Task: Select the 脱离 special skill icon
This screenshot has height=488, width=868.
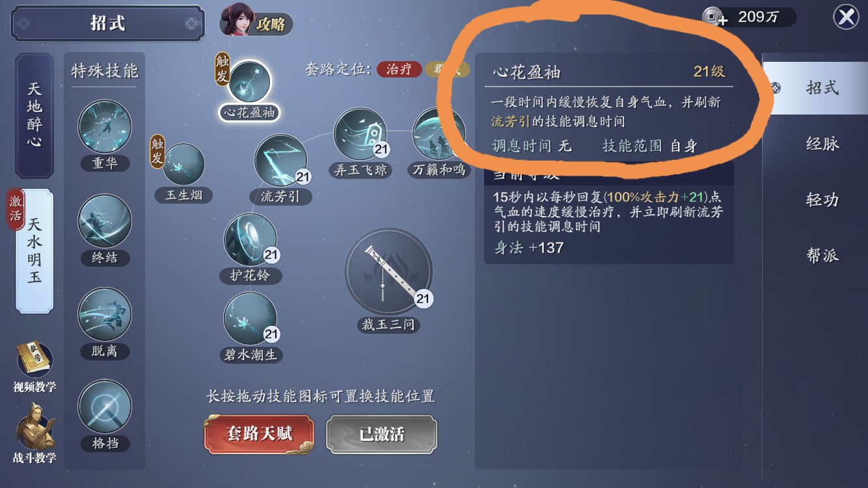Action: click(105, 314)
